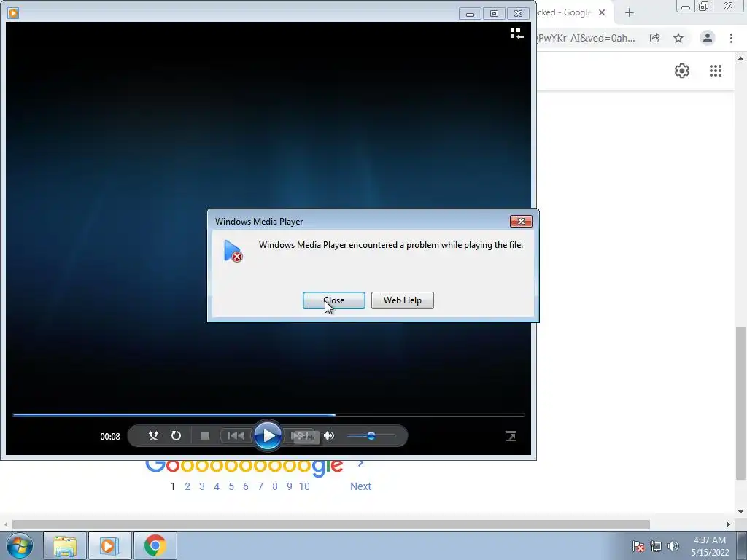This screenshot has width=747, height=560.
Task: Seek within the Media Player progress bar
Action: tap(268, 415)
